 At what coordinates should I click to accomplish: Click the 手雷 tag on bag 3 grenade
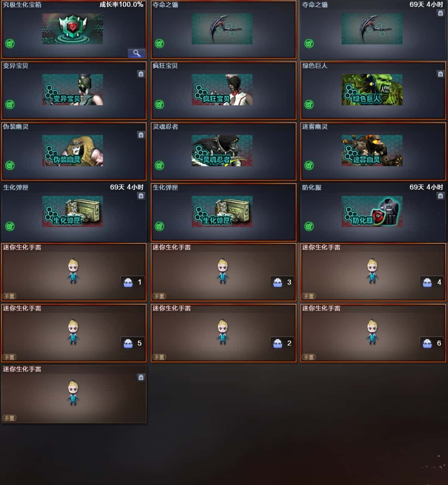[x=159, y=296]
